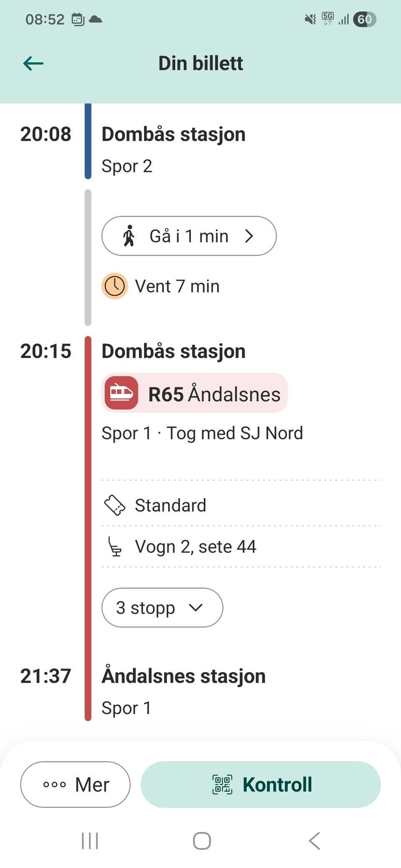Open Kontroll ticket inspection view

(x=261, y=785)
